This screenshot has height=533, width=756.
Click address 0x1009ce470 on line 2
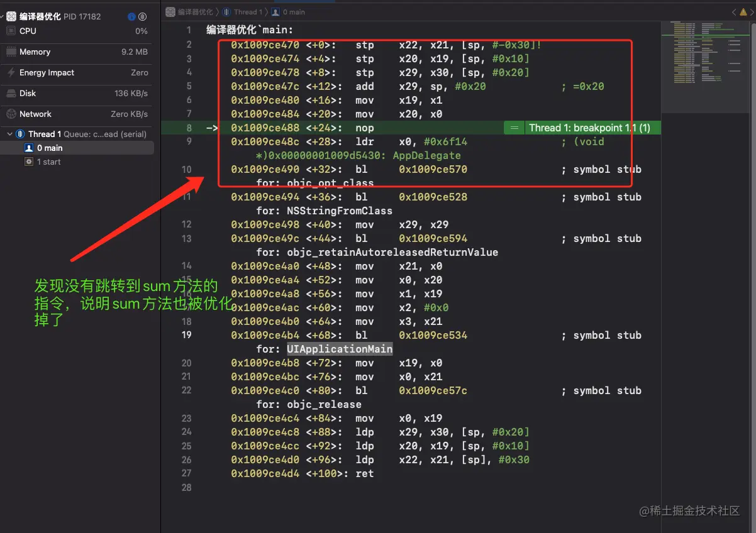265,45
